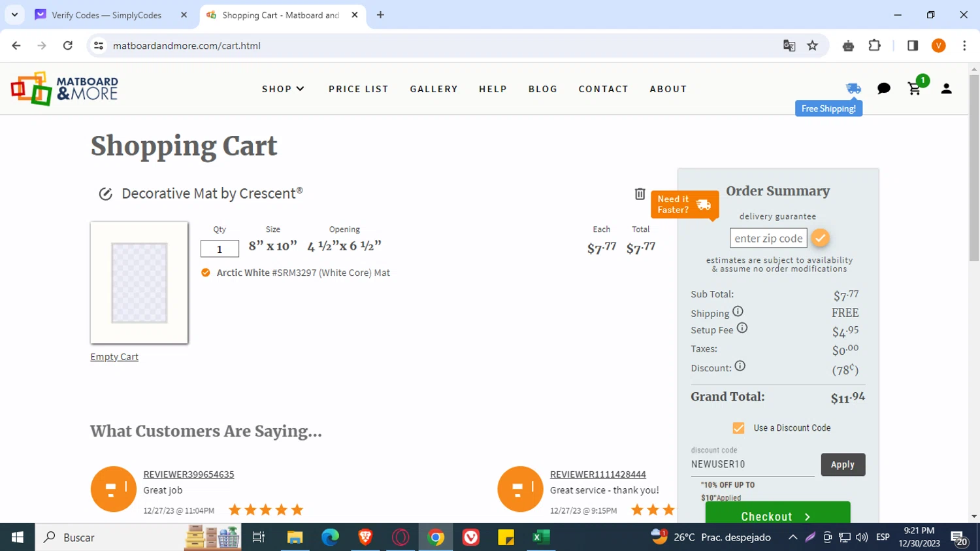Open the notification center icon

(959, 537)
